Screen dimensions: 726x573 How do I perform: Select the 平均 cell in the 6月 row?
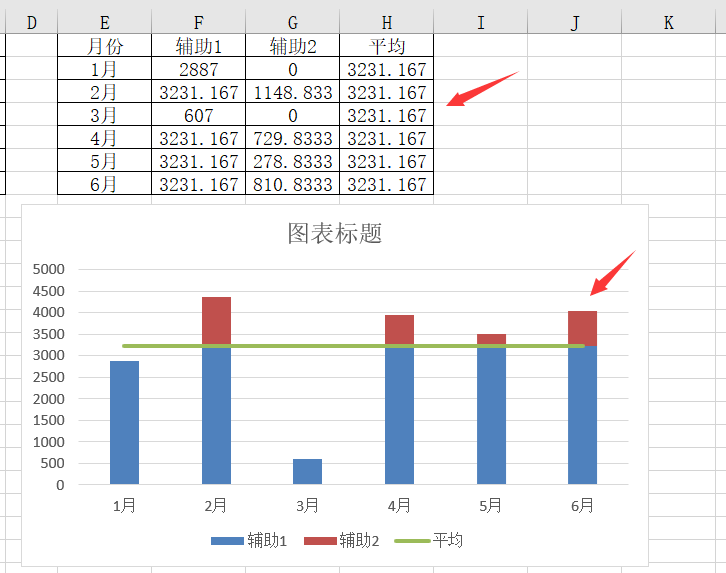tap(387, 183)
